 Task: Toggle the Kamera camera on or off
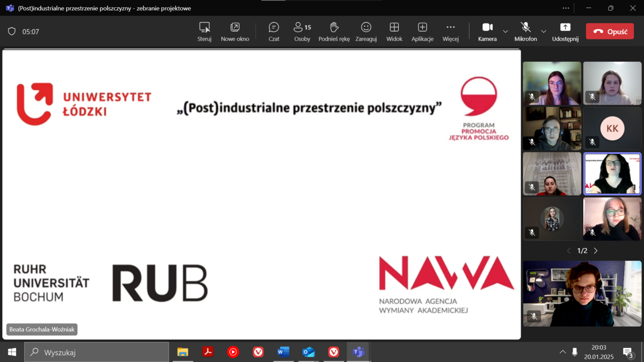[487, 32]
